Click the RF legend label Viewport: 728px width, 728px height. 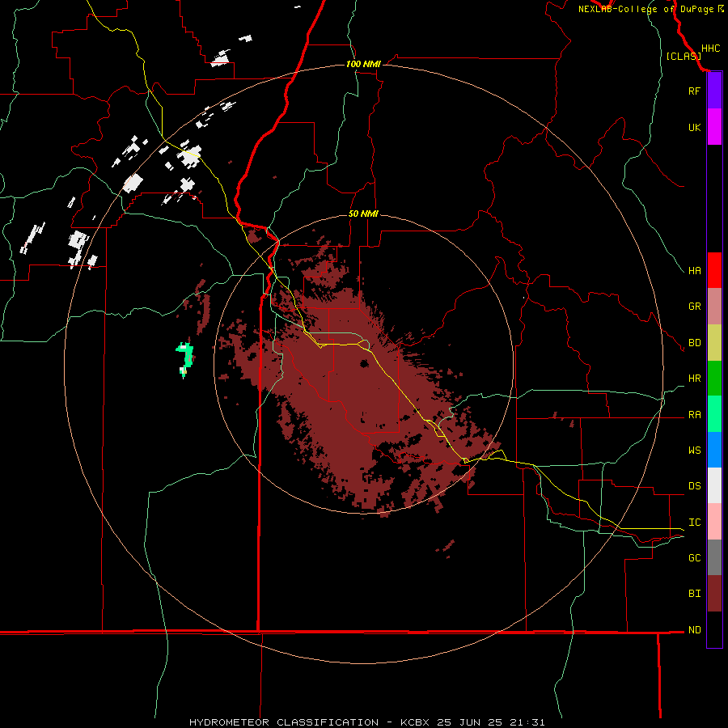click(x=694, y=91)
